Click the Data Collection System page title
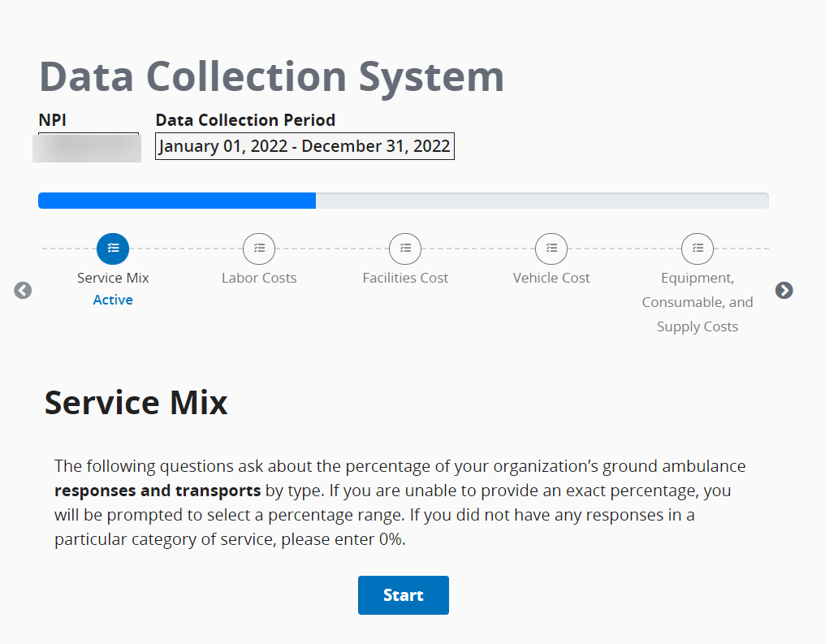The image size is (825, 644). [x=271, y=76]
